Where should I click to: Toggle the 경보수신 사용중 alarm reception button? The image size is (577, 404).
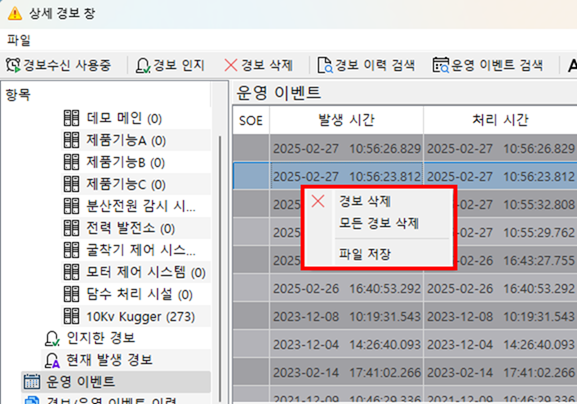point(58,65)
